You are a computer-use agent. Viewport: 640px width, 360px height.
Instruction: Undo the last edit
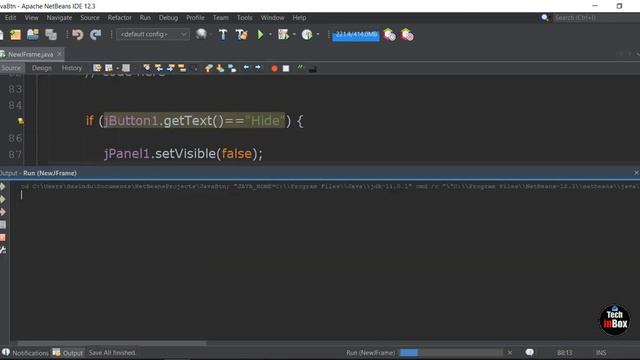coord(78,35)
